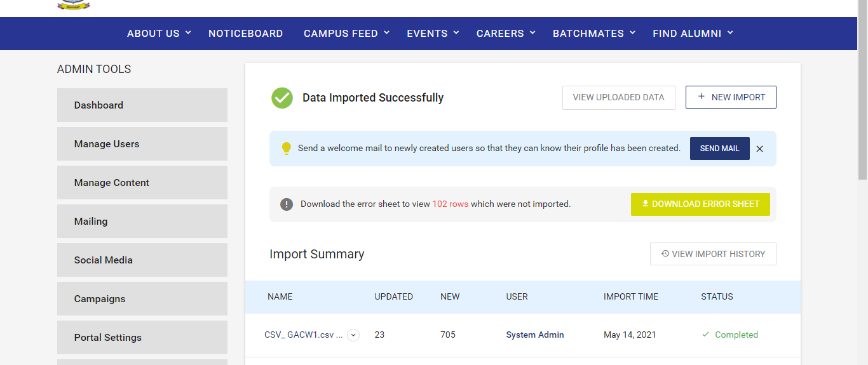This screenshot has height=365, width=868.
Task: Open the Noticeboard page
Action: coord(246,33)
